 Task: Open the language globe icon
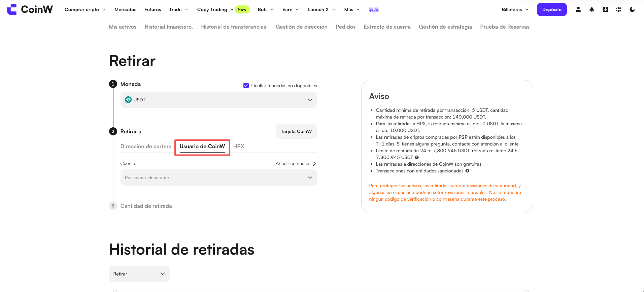coord(619,9)
